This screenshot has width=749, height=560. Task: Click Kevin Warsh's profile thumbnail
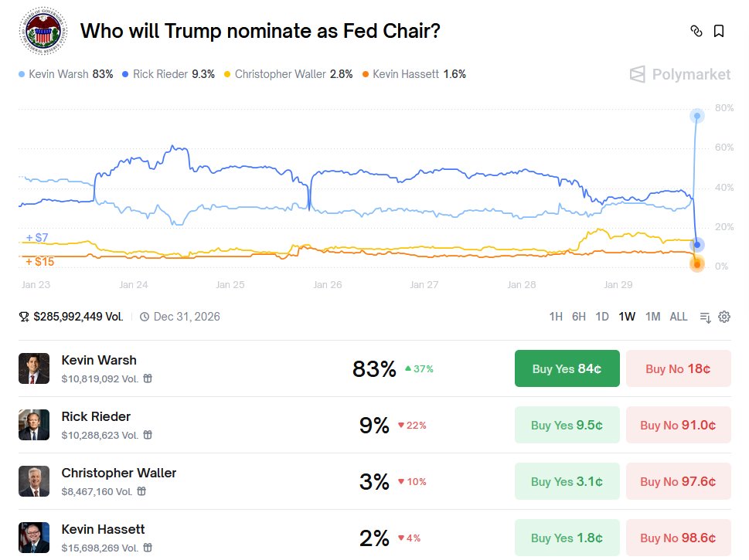click(34, 368)
